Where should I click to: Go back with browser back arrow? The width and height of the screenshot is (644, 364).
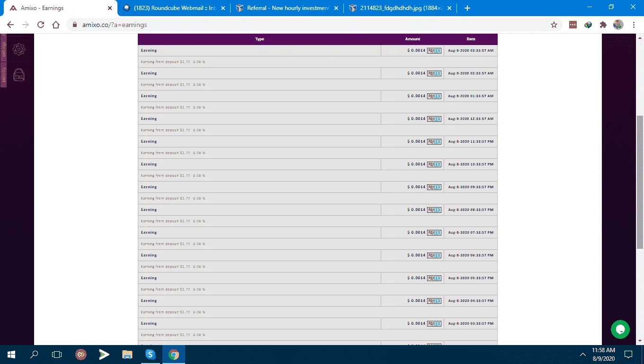(x=10, y=25)
